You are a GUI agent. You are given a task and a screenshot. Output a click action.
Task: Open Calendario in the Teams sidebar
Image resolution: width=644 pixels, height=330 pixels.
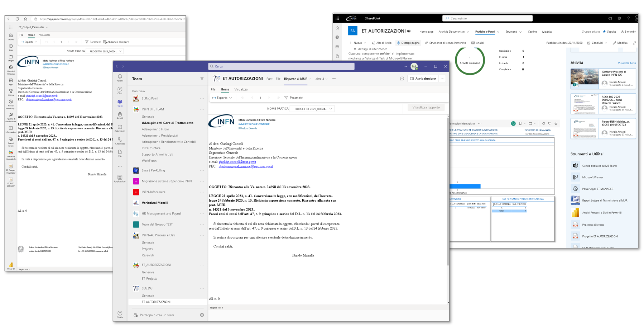[x=120, y=128]
